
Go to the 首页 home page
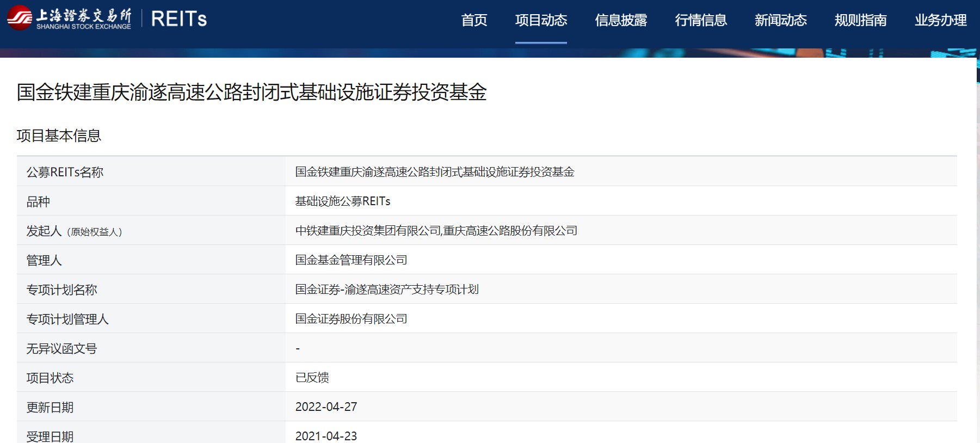point(474,21)
